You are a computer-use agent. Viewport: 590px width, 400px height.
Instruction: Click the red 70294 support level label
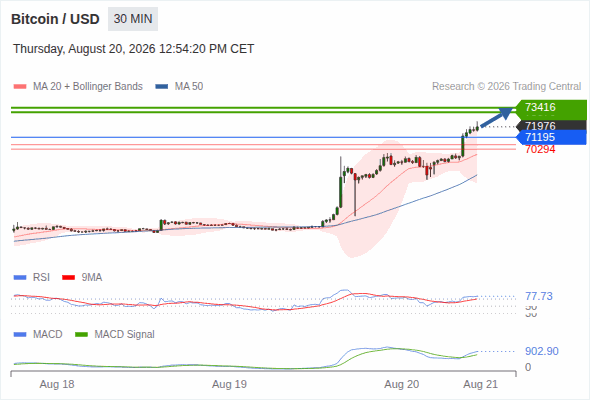540,149
